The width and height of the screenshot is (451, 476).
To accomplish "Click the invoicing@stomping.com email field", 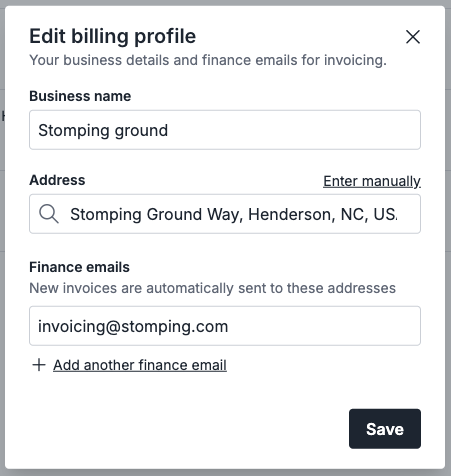I will 225,326.
